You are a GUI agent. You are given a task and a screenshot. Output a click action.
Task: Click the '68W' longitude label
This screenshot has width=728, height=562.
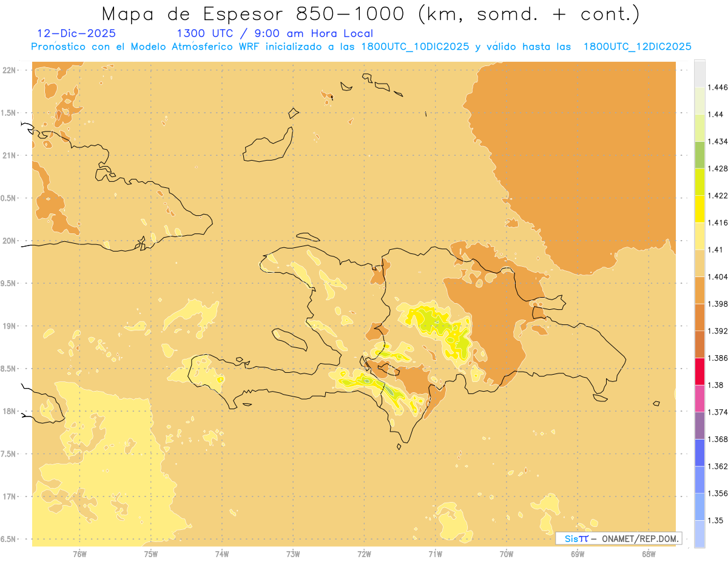pyautogui.click(x=649, y=554)
